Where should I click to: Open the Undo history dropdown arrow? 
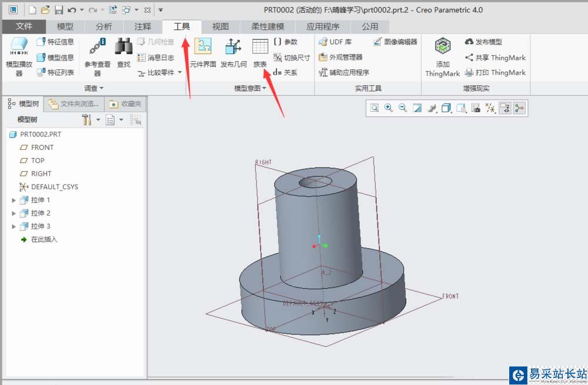point(82,10)
